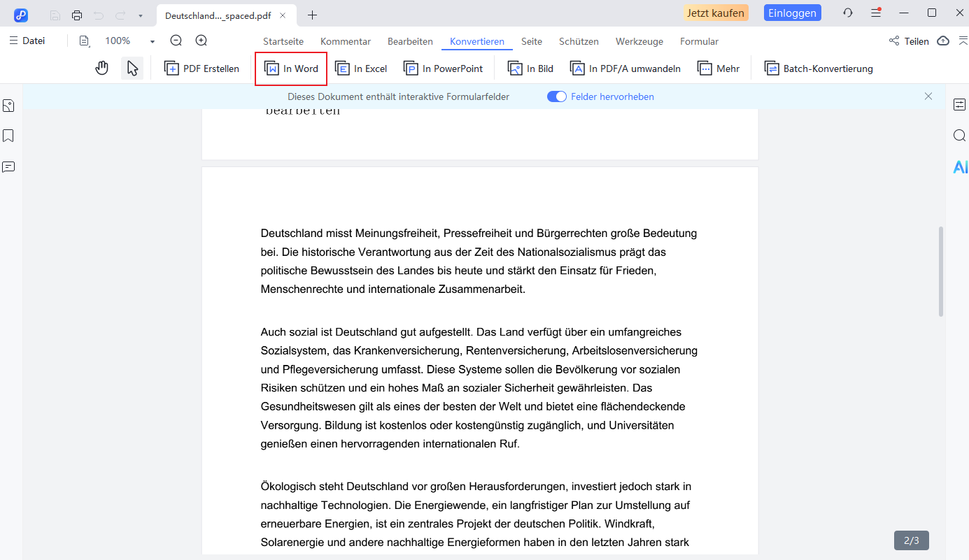Click the zoom in magnifier icon
This screenshot has height=560, width=969.
point(201,41)
